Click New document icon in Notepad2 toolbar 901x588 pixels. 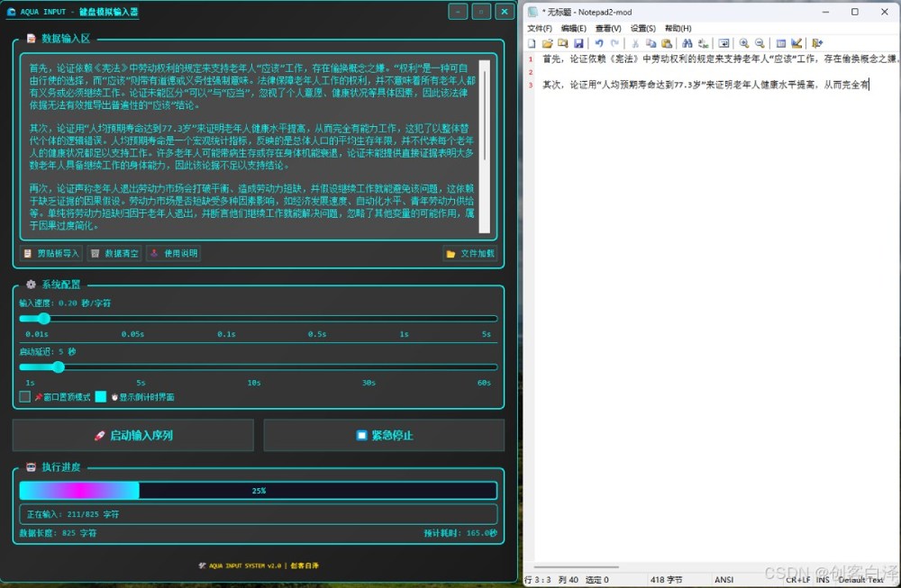tap(532, 43)
